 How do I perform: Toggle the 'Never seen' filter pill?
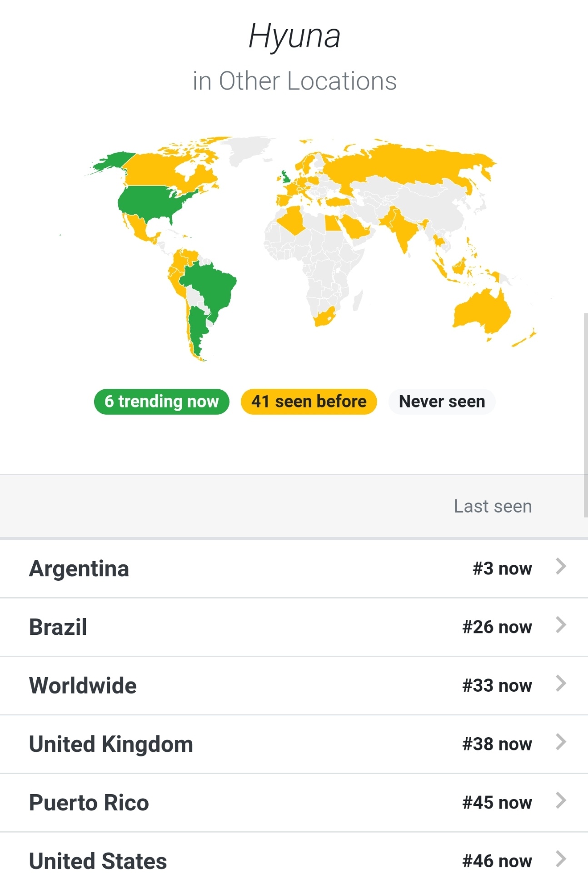coord(442,402)
